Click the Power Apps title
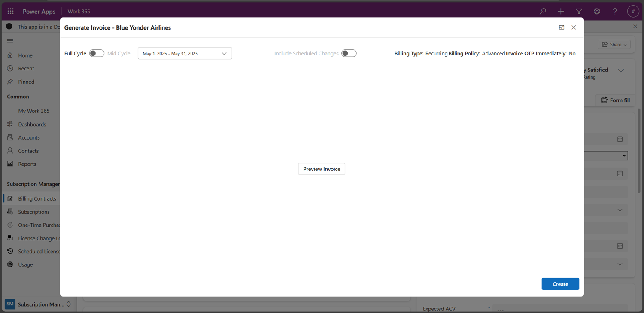The image size is (644, 313). click(x=39, y=12)
